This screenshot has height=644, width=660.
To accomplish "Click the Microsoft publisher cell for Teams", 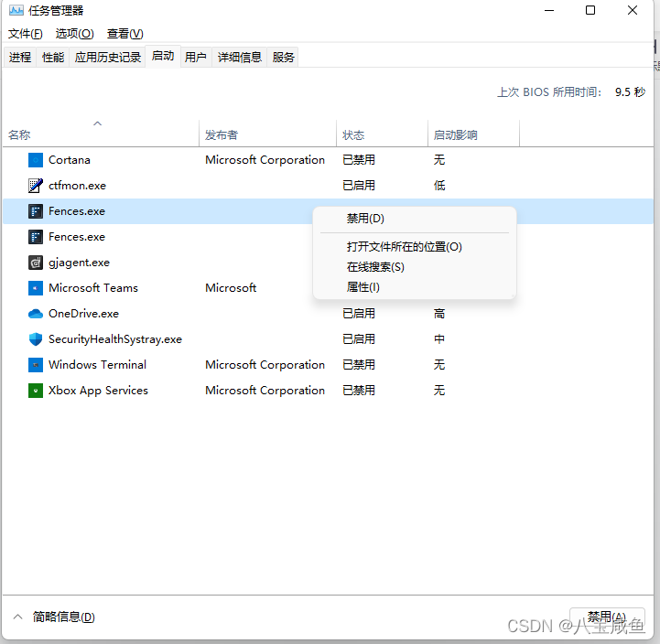I will (x=231, y=288).
